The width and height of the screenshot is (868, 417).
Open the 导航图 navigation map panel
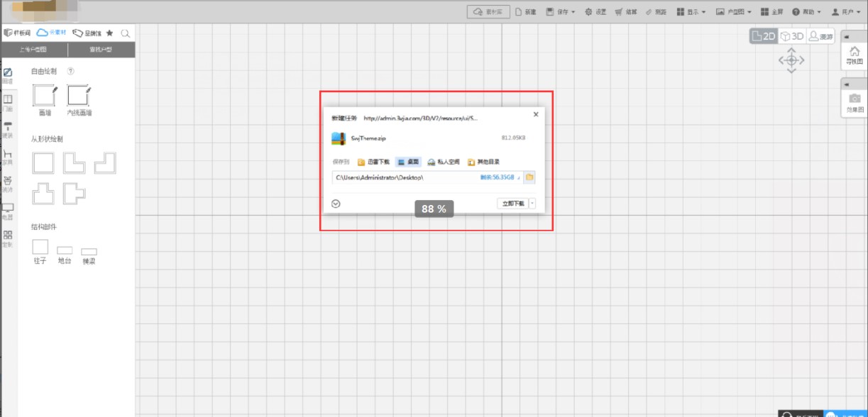(855, 56)
